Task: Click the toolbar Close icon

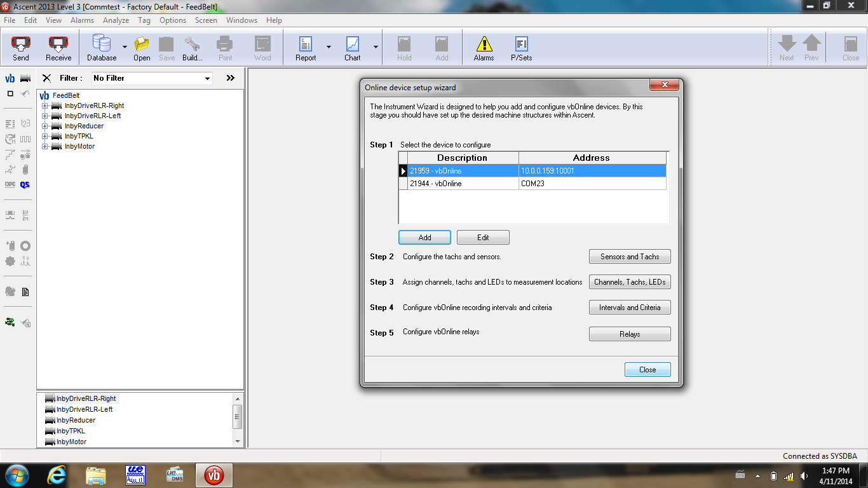Action: pos(851,48)
